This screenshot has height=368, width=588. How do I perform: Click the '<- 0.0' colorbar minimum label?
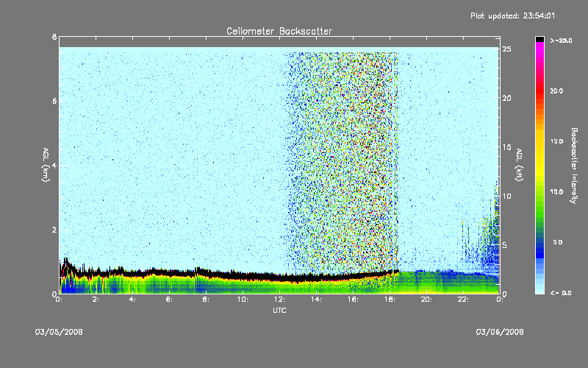tap(561, 293)
